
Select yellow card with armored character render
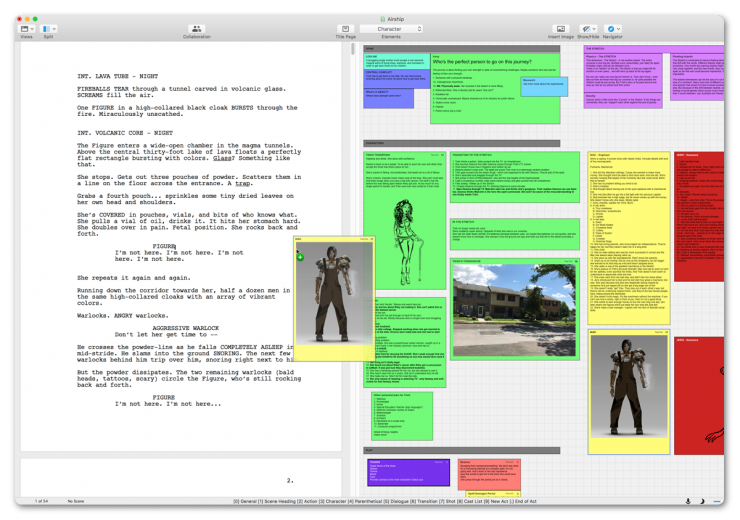[x=629, y=392]
